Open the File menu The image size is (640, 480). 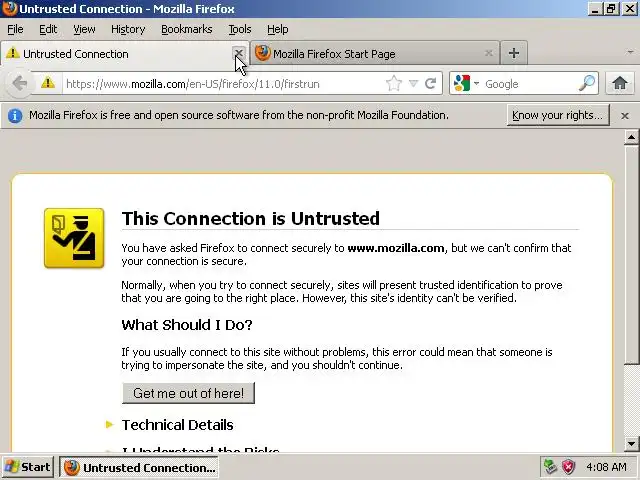click(16, 29)
